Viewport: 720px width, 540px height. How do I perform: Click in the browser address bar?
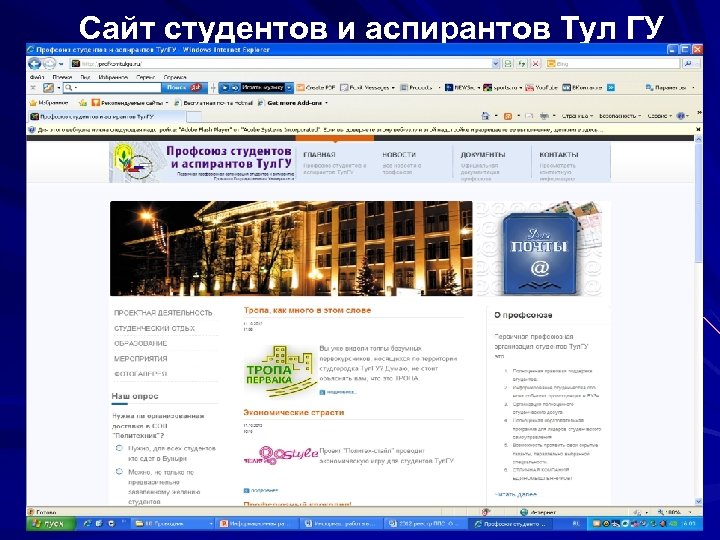tap(281, 64)
